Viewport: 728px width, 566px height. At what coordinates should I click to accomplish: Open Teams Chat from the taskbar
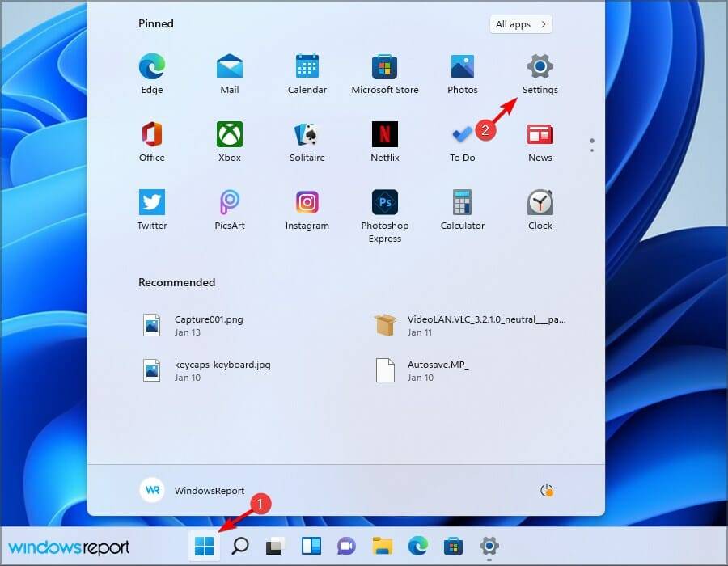tap(347, 547)
